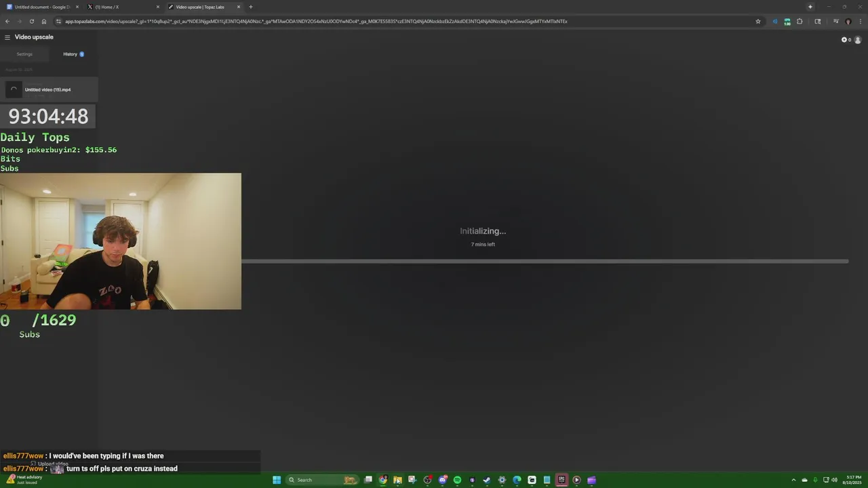
Task: Open Chrome three-dot menu
Action: (861, 21)
